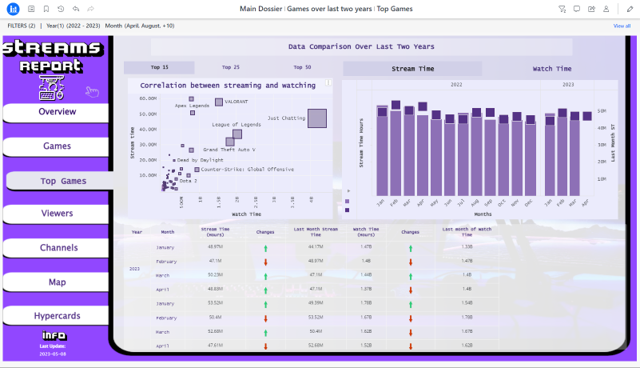Click the Data Comparison Over Last Two Years title
The height and width of the screenshot is (368, 640).
click(x=361, y=47)
